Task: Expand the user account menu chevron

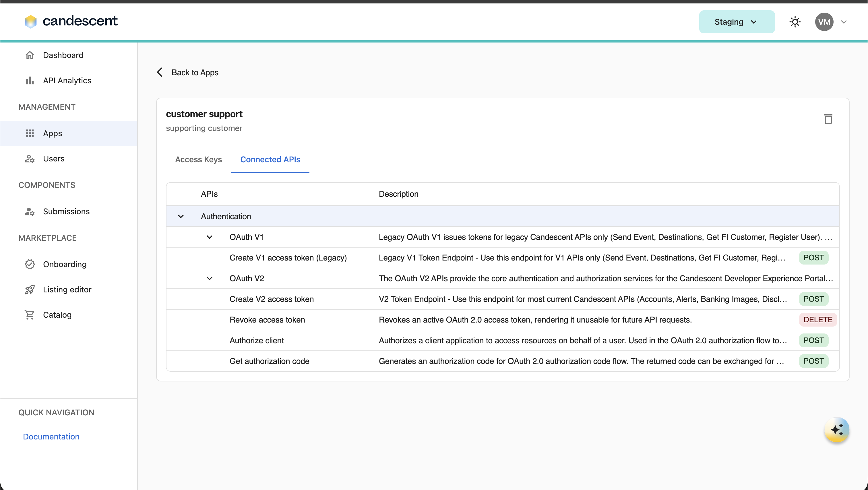Action: click(844, 22)
